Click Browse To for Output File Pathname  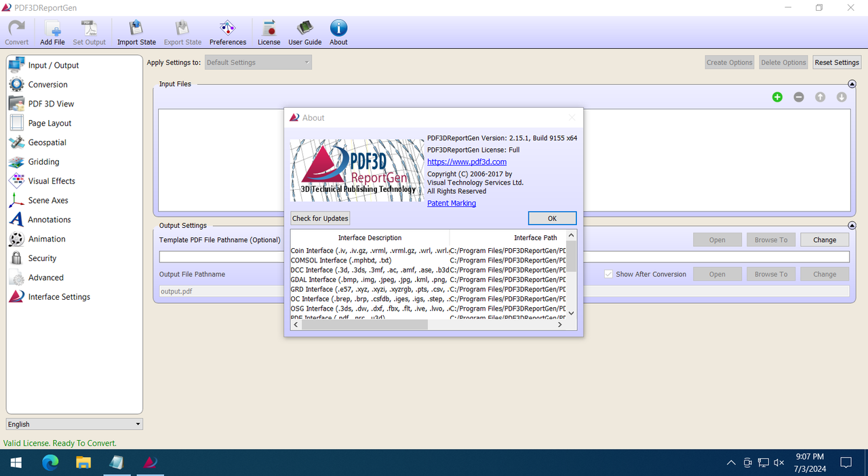[771, 275]
